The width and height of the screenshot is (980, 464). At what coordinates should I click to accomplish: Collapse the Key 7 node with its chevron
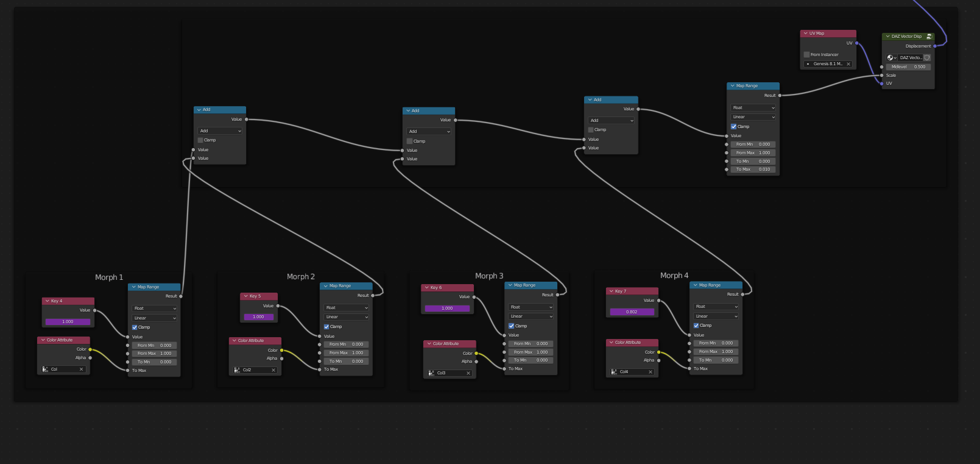[612, 291]
